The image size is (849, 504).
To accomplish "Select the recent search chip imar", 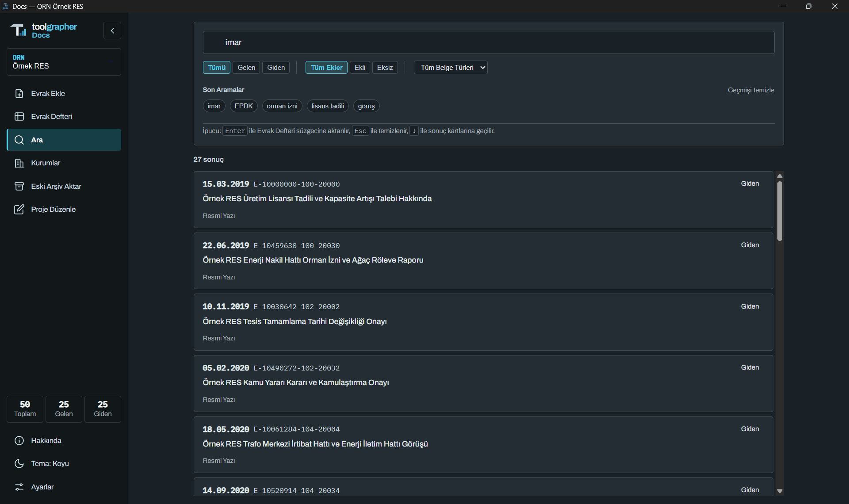I will point(214,106).
